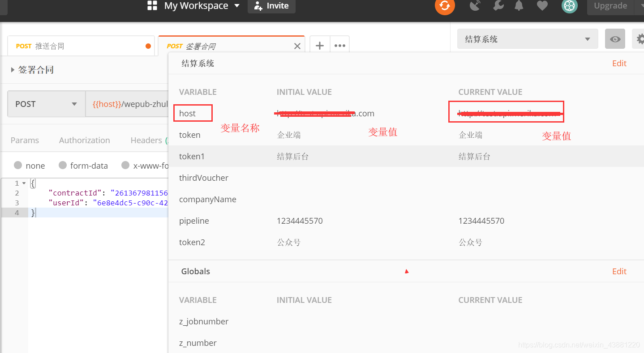This screenshot has width=644, height=353.
Task: Close the 签署合同 tab
Action: [x=297, y=46]
